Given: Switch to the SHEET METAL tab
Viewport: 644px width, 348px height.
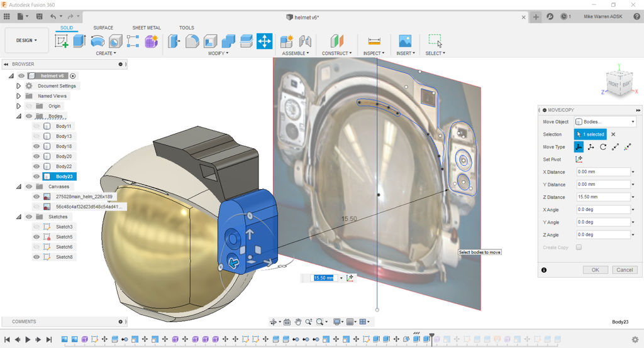Looking at the screenshot, I should (x=147, y=28).
